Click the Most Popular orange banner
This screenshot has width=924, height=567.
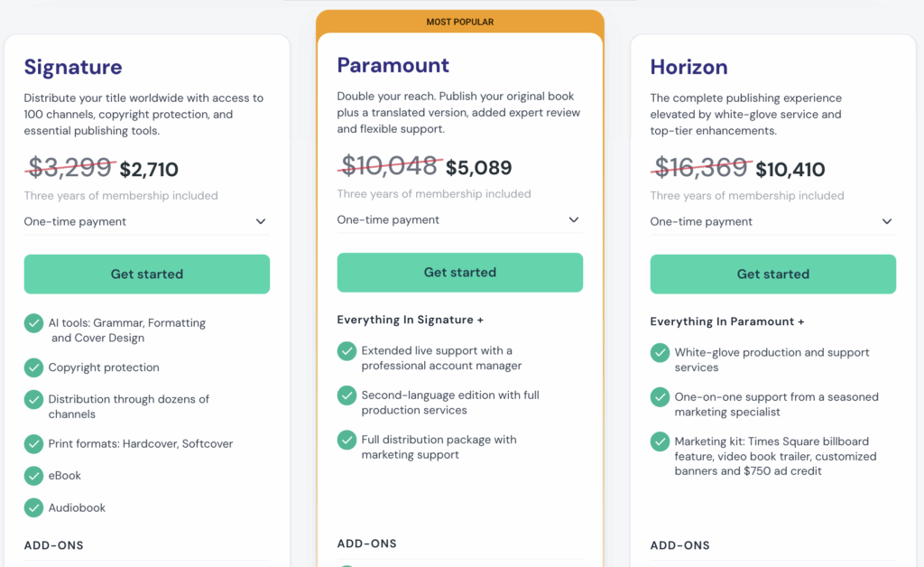coord(460,22)
